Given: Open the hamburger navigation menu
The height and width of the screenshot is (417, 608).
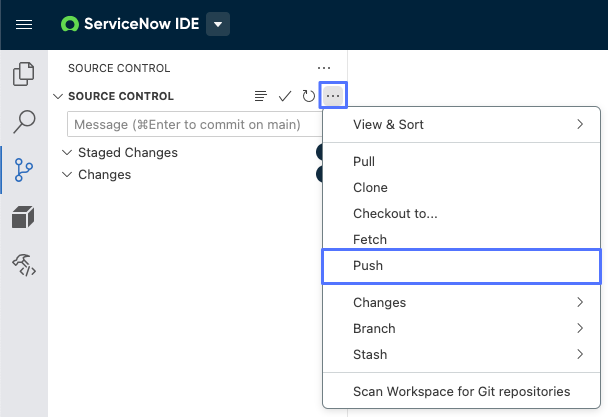Looking at the screenshot, I should [x=24, y=24].
